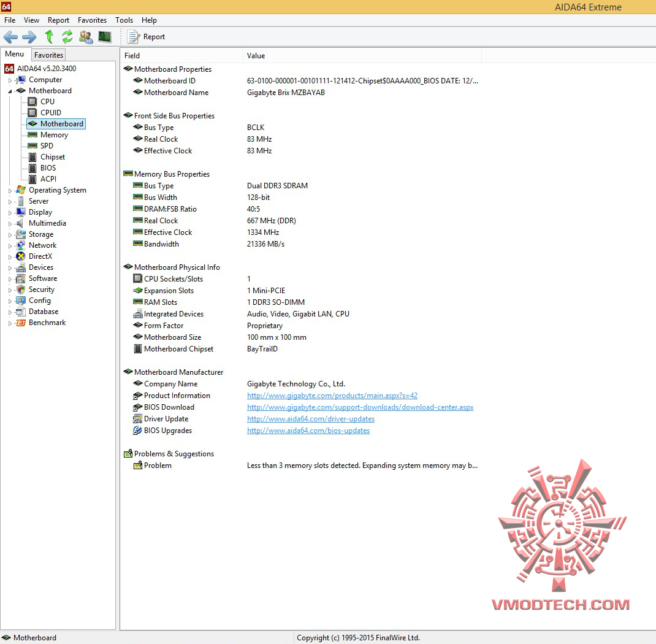Click the Operating System Windows flag icon
656x644 pixels.
[20, 190]
